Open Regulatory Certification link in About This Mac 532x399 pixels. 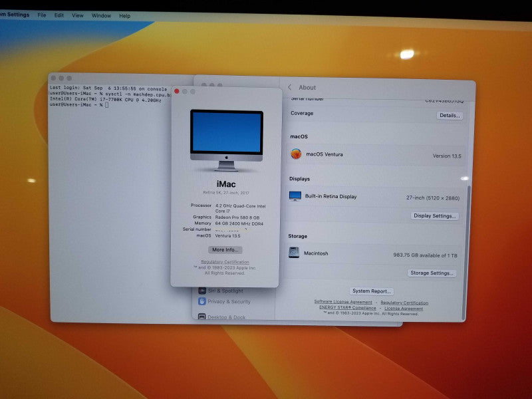(x=225, y=262)
